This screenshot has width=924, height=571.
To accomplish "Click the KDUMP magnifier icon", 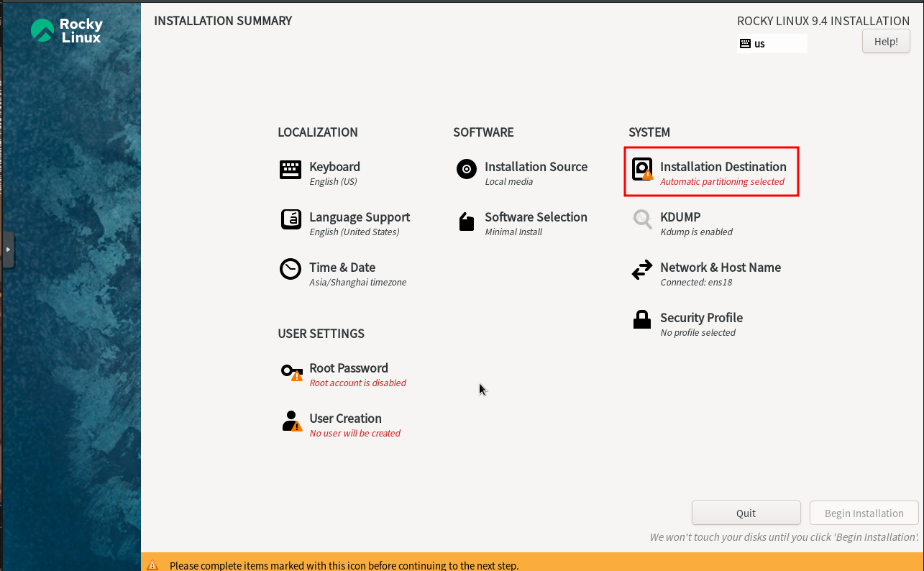I will pos(641,219).
